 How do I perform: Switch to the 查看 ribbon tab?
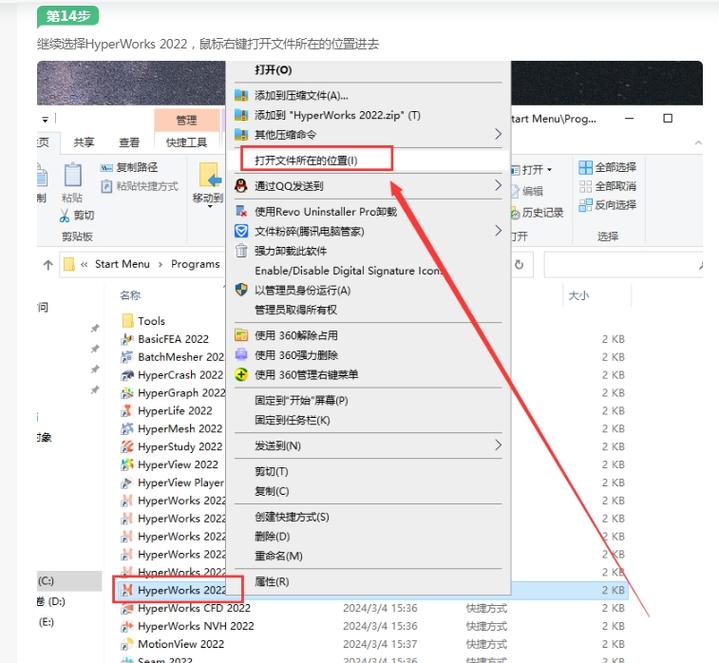pos(129,143)
